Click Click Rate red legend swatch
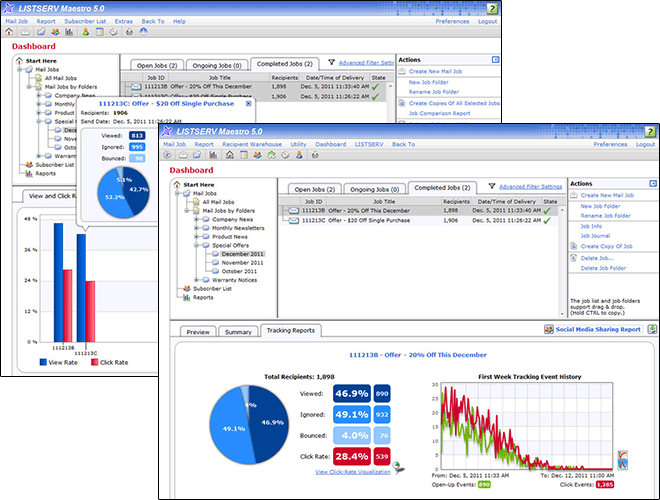This screenshot has height=500, width=660. click(95, 362)
